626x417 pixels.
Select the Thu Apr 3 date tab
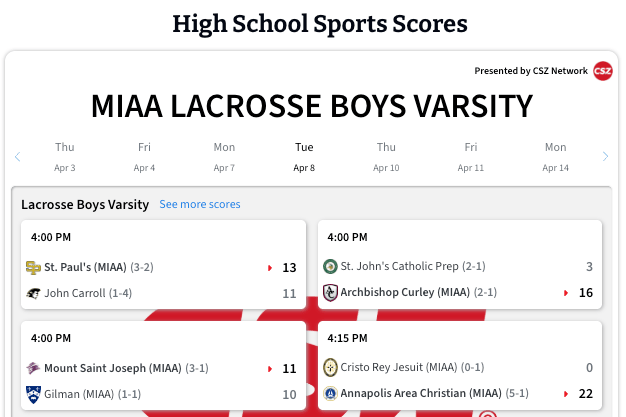pyautogui.click(x=65, y=157)
